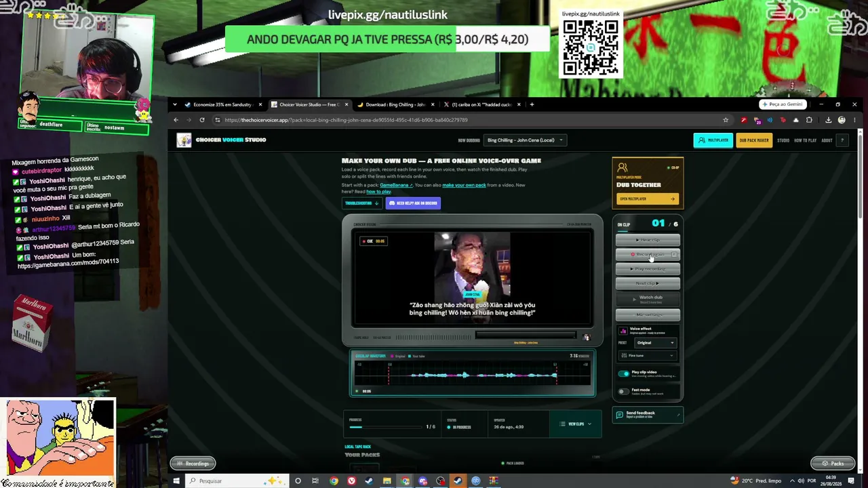This screenshot has width=868, height=488.
Task: Close the Choicer Voicer Studio tab
Action: tap(347, 104)
